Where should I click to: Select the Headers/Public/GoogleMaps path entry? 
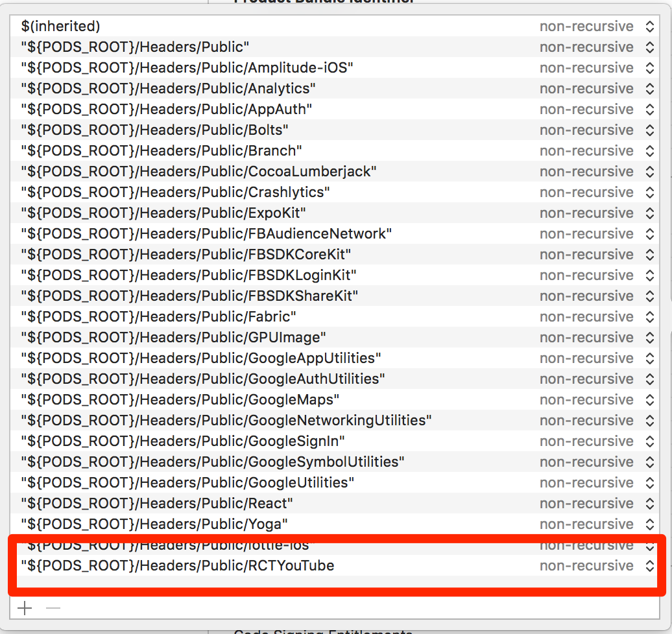180,400
